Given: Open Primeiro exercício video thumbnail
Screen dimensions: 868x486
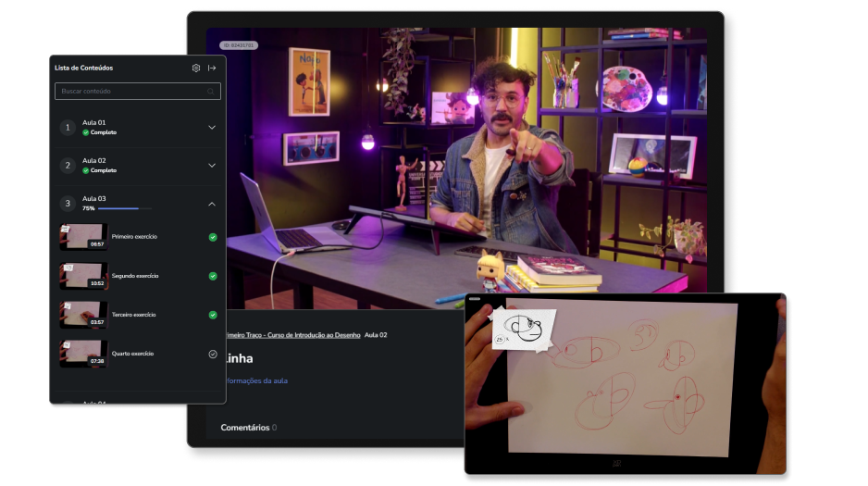Looking at the screenshot, I should pyautogui.click(x=83, y=237).
